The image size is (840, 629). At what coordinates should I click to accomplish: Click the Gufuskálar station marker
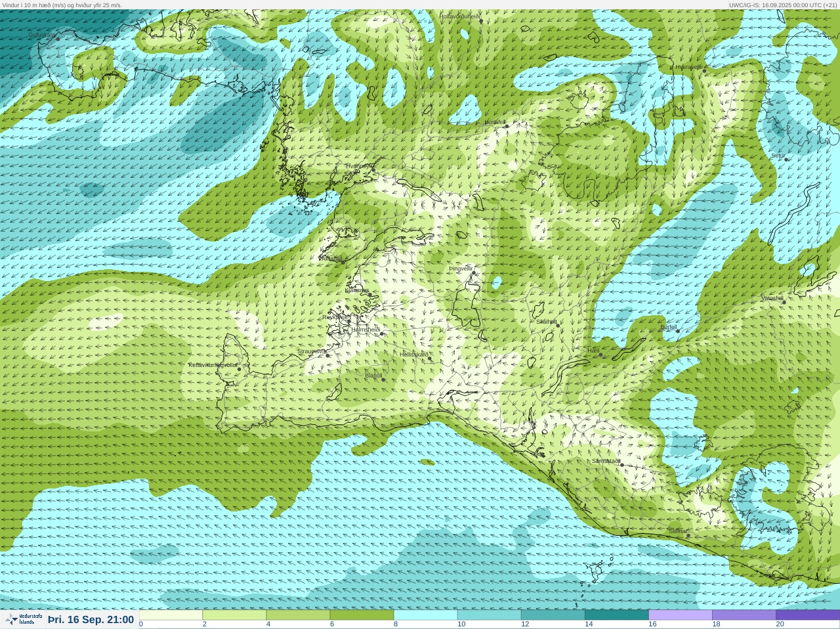pyautogui.click(x=58, y=39)
